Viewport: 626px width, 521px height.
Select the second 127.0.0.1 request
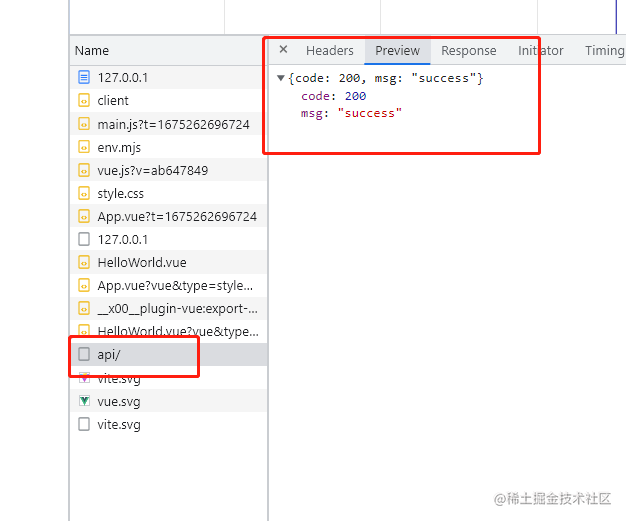tap(168, 239)
